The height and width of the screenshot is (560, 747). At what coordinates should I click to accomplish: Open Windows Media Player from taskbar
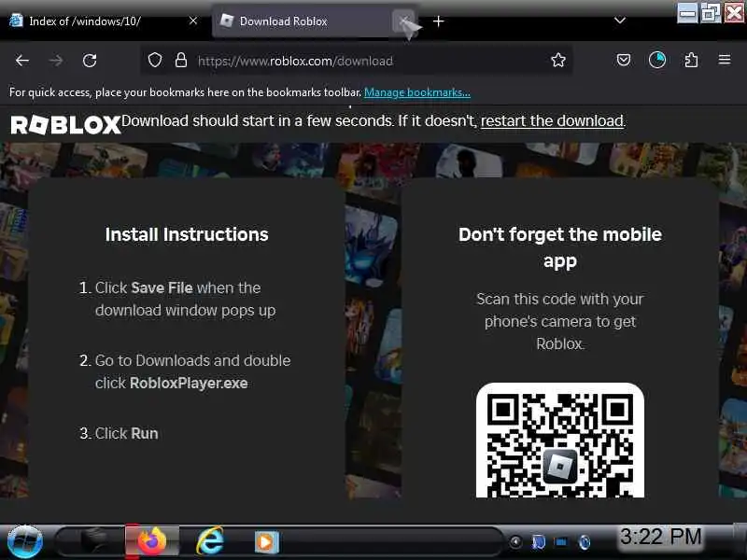266,542
